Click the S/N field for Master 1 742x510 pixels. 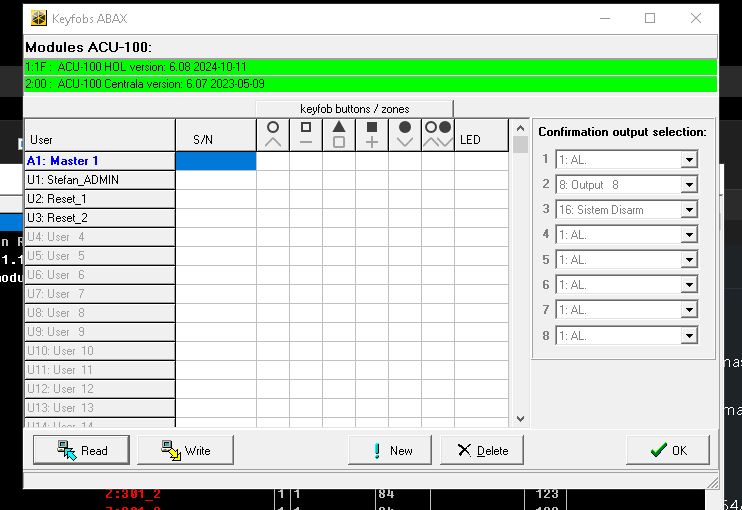pyautogui.click(x=216, y=160)
